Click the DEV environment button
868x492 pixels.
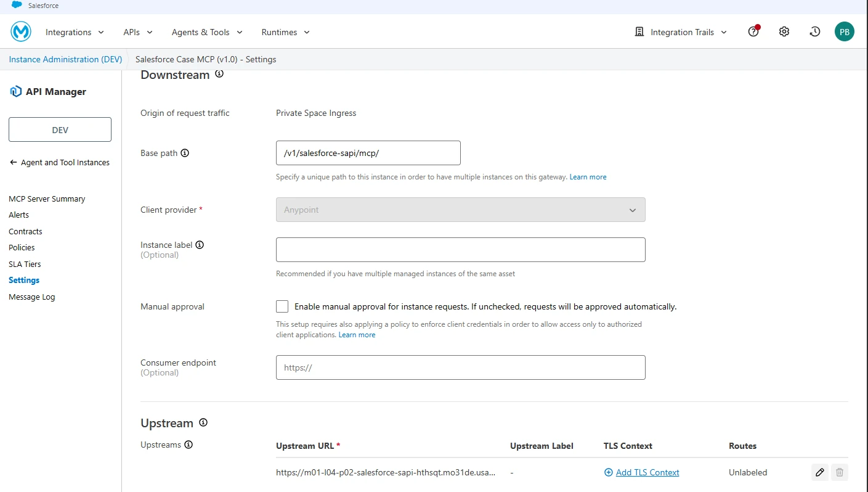tap(60, 129)
